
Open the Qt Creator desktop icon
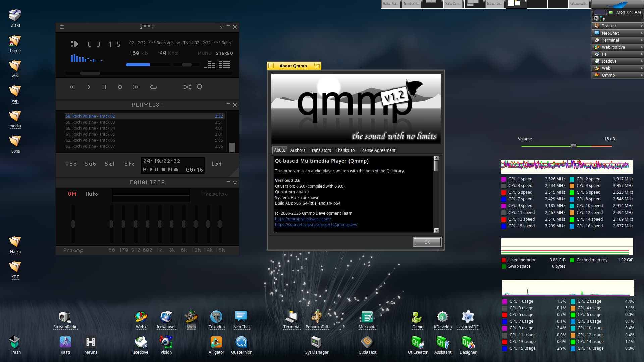point(418,345)
